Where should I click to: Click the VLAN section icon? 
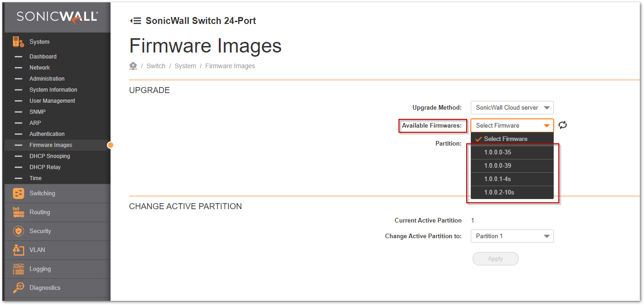18,250
